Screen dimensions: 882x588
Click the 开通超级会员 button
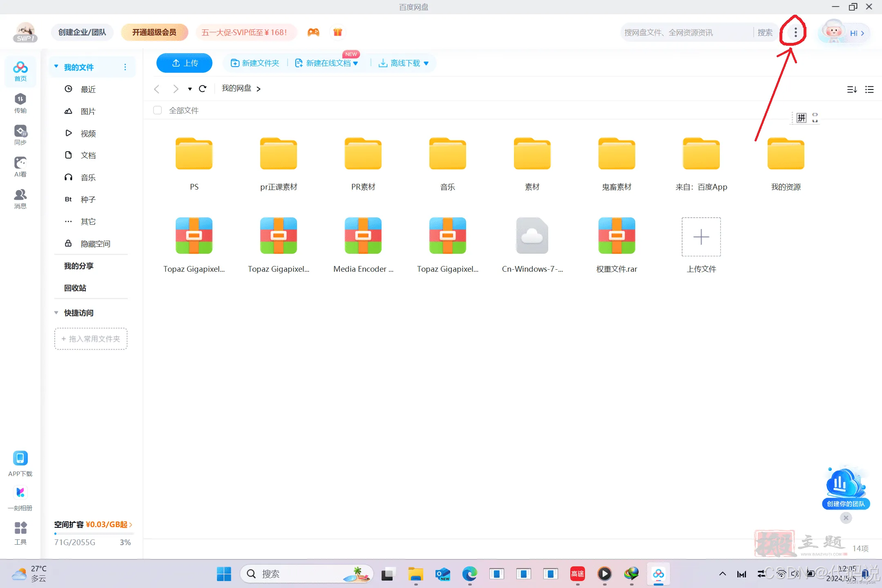pyautogui.click(x=154, y=32)
